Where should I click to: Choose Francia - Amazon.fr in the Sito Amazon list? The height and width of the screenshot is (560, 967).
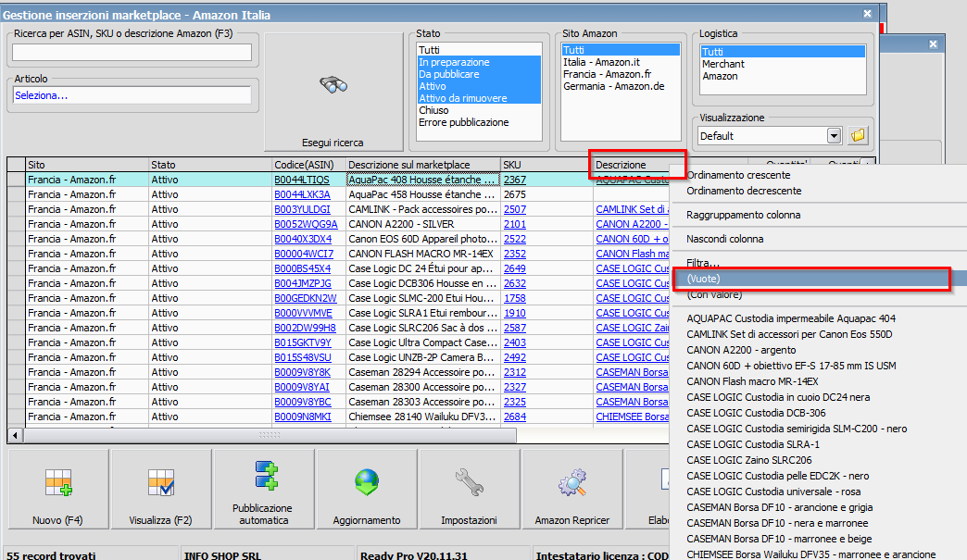[x=621, y=74]
